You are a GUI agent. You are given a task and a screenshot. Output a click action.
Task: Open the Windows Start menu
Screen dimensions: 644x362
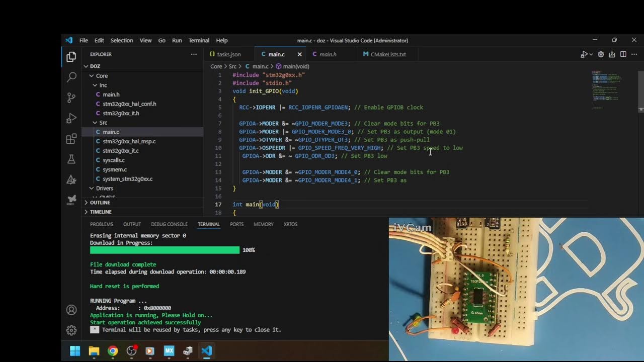[x=75, y=351]
